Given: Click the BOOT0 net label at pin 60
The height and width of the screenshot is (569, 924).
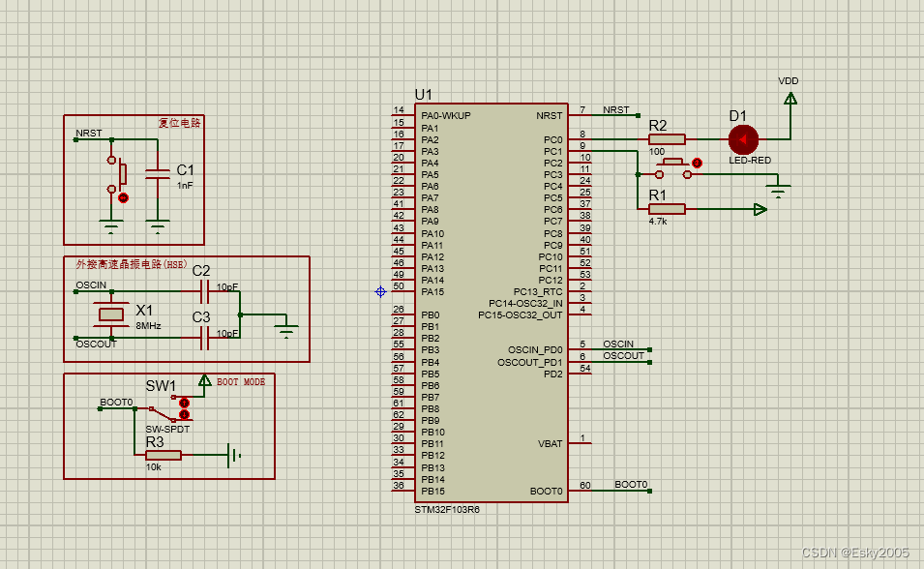Looking at the screenshot, I should point(631,484).
